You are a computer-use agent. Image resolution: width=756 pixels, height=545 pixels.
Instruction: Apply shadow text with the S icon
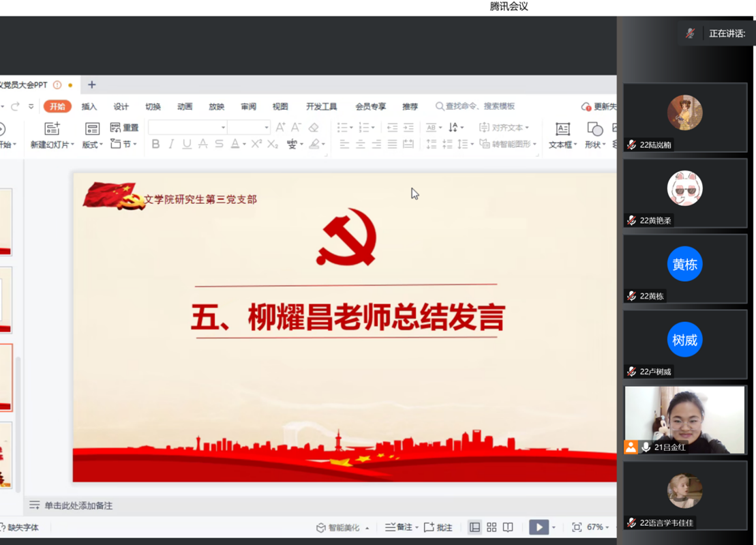219,144
